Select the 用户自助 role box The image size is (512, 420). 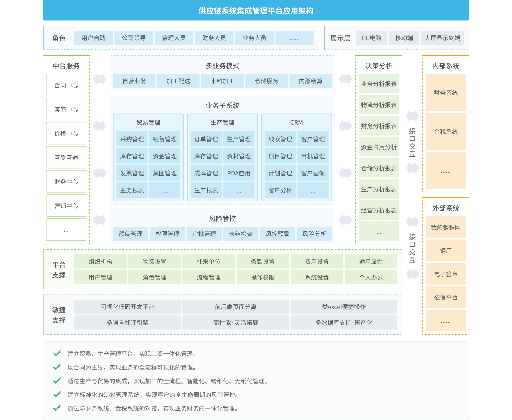93,38
